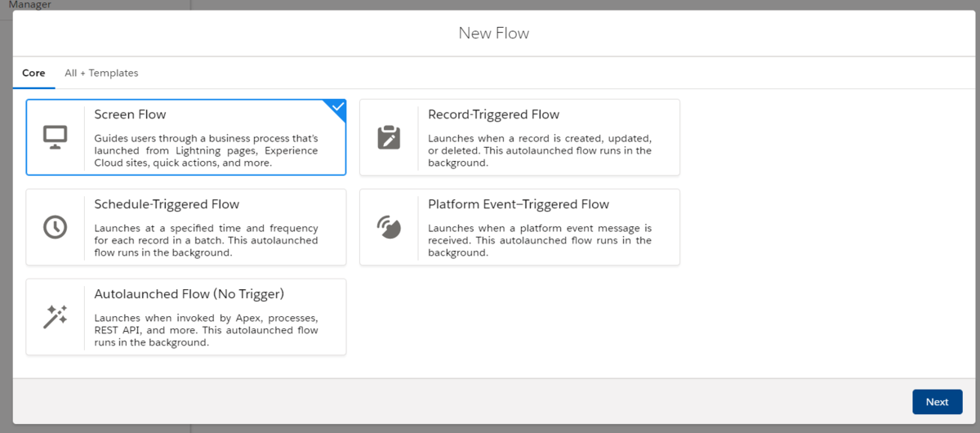The height and width of the screenshot is (433, 980).
Task: Click the Autolaunched Flow magic wand icon
Action: click(56, 316)
